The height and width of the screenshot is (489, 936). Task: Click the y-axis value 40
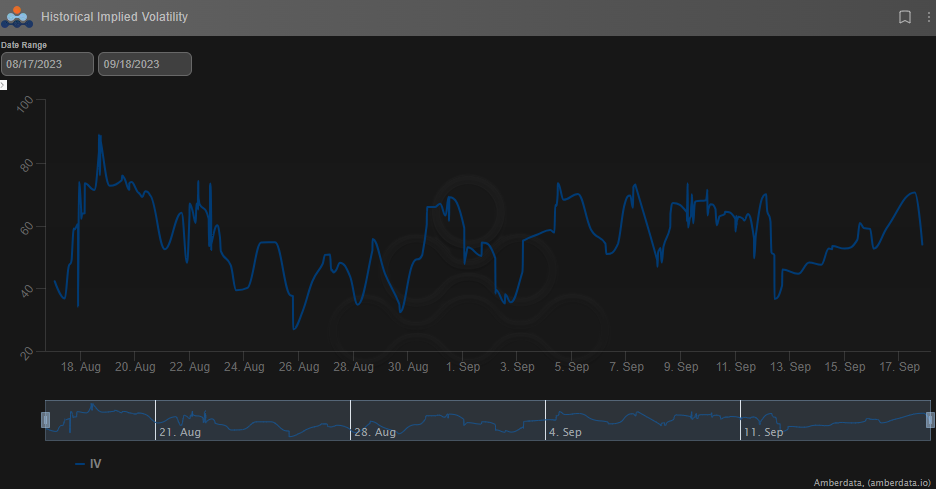click(27, 291)
